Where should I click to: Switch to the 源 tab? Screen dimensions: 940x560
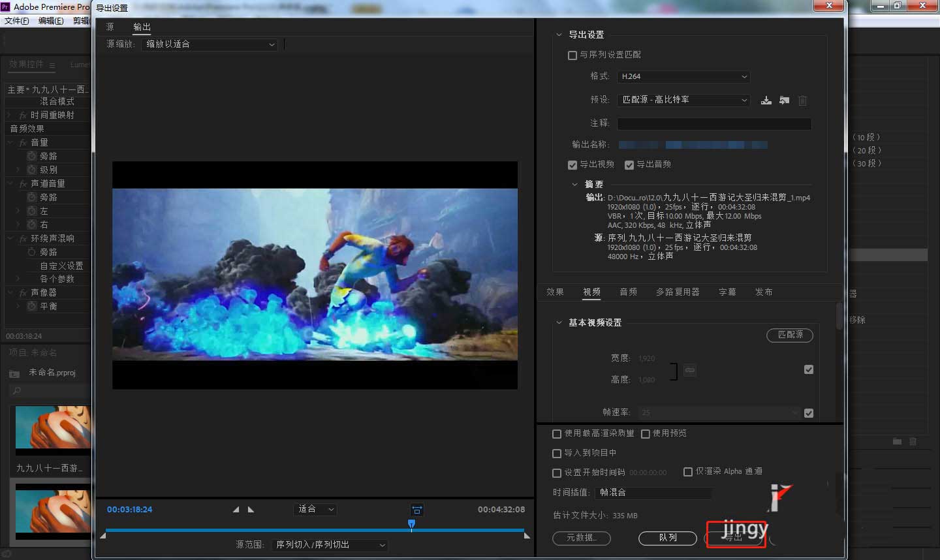pyautogui.click(x=110, y=27)
